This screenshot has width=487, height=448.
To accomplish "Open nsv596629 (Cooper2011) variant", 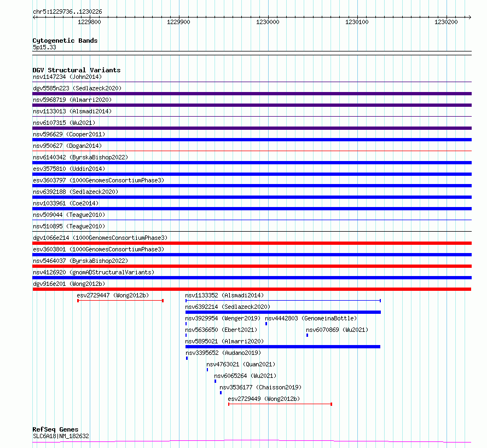I will point(69,134).
